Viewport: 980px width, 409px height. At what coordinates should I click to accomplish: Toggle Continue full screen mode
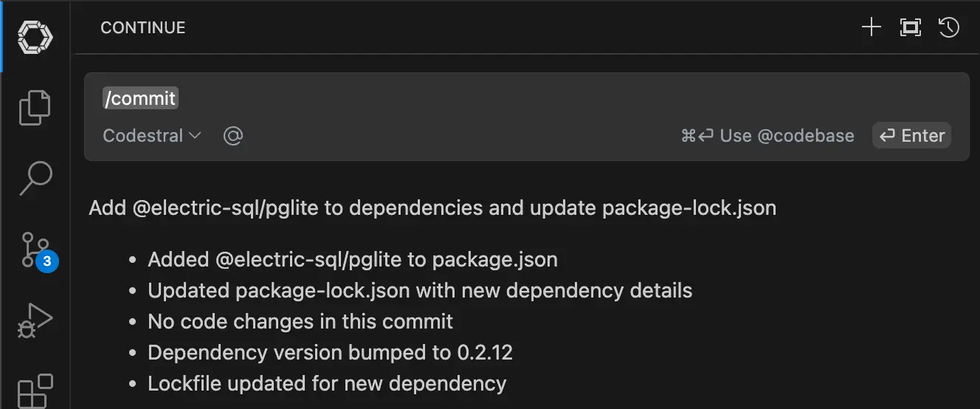[x=911, y=28]
